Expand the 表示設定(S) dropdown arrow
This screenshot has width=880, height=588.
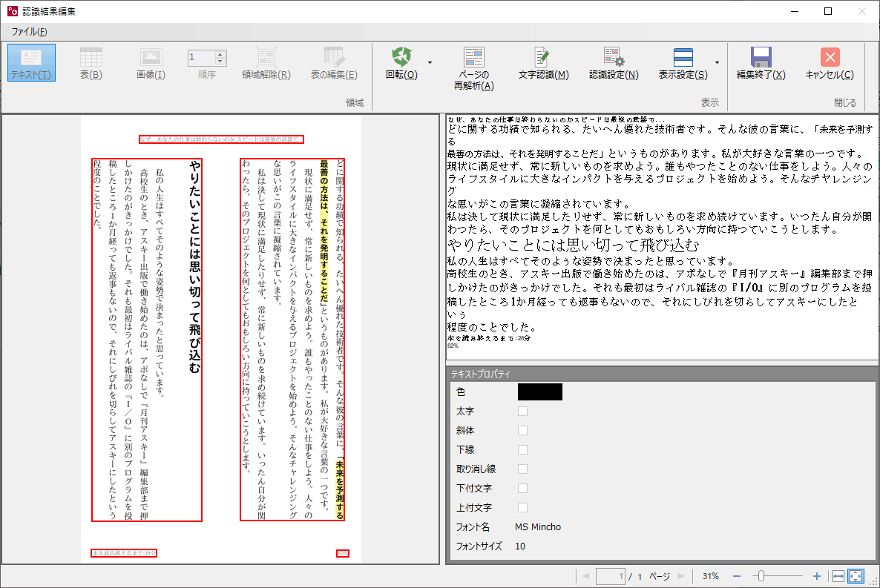[717, 62]
